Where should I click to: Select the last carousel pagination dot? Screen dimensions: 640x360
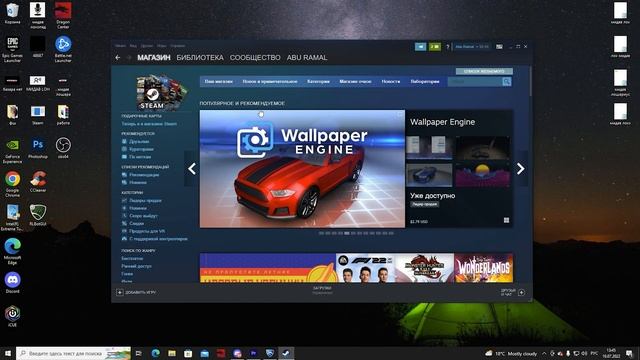391,233
